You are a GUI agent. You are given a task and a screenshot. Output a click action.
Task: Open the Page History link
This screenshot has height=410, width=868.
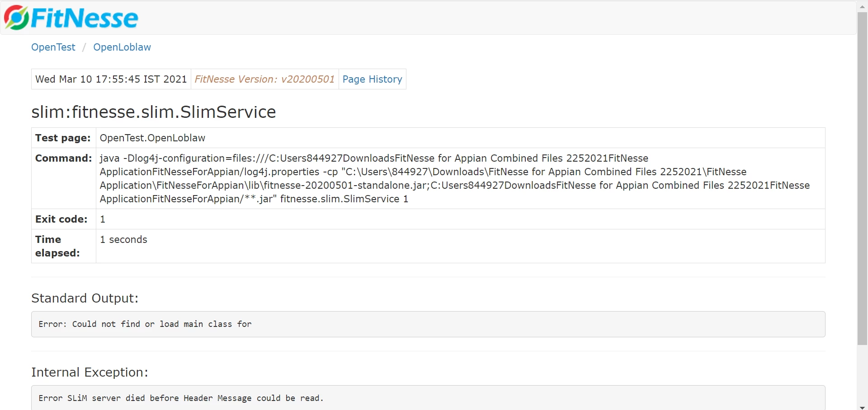coord(372,79)
